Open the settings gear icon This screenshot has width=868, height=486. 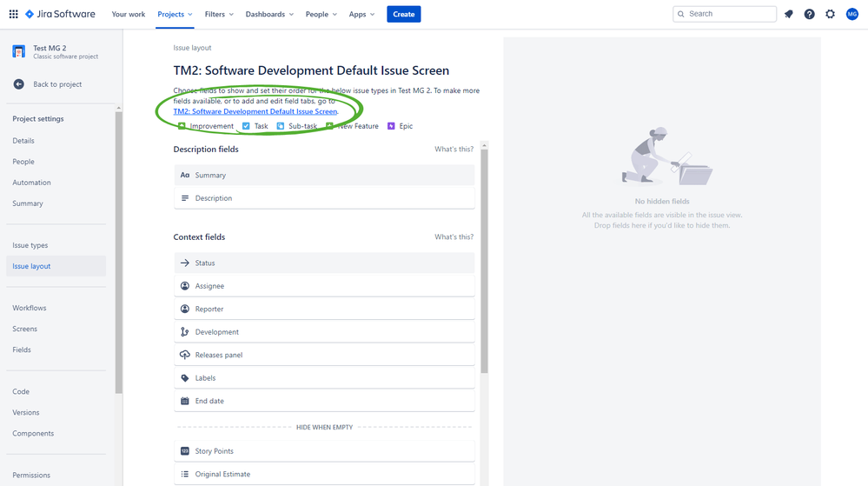[x=831, y=14]
